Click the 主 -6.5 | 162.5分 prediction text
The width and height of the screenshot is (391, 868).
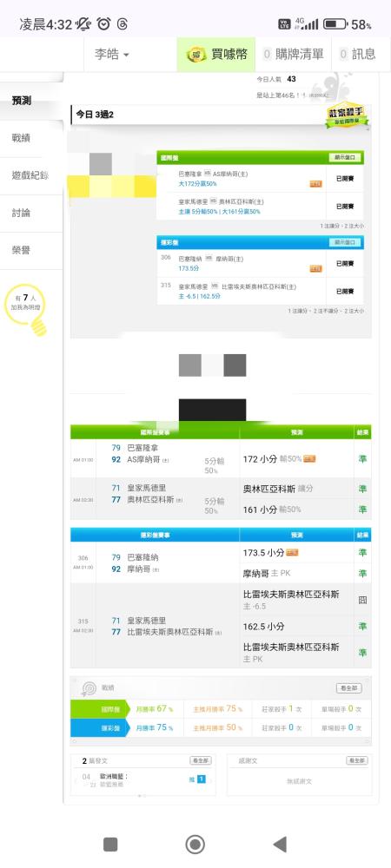coord(200,296)
